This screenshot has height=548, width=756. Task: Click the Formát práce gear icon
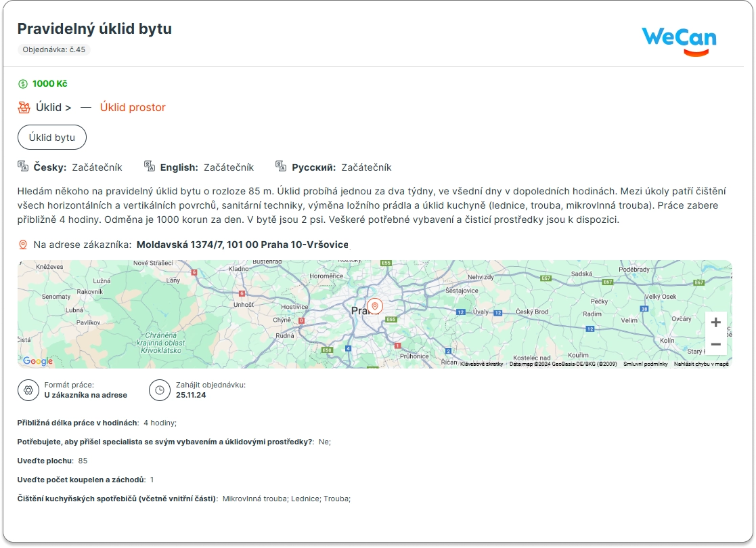click(28, 390)
